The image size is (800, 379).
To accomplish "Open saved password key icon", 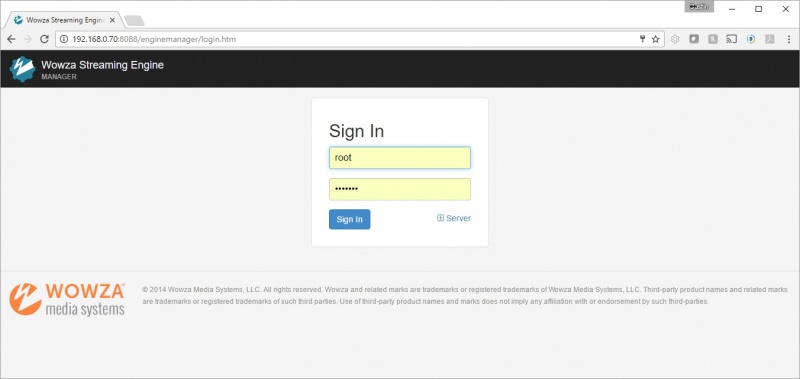I will coord(643,39).
